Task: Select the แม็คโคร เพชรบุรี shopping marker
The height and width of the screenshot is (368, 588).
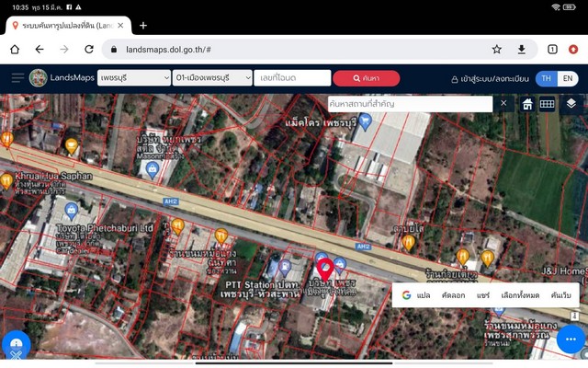Action: [365, 121]
